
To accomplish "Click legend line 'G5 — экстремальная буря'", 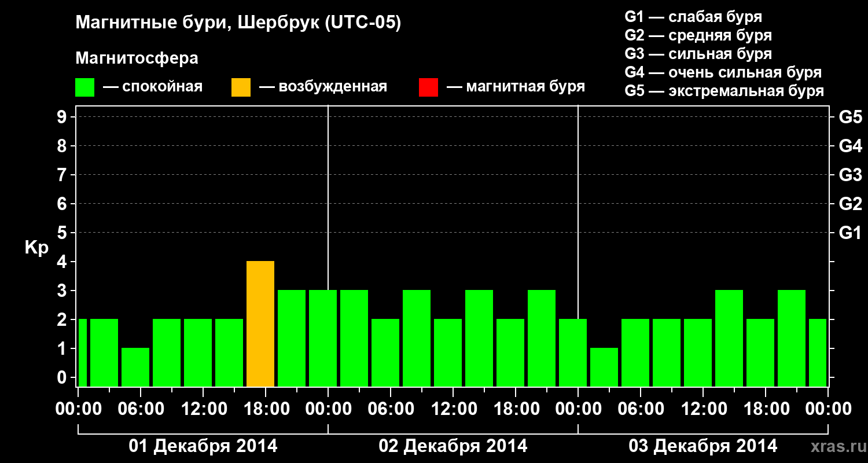I will pyautogui.click(x=724, y=91).
